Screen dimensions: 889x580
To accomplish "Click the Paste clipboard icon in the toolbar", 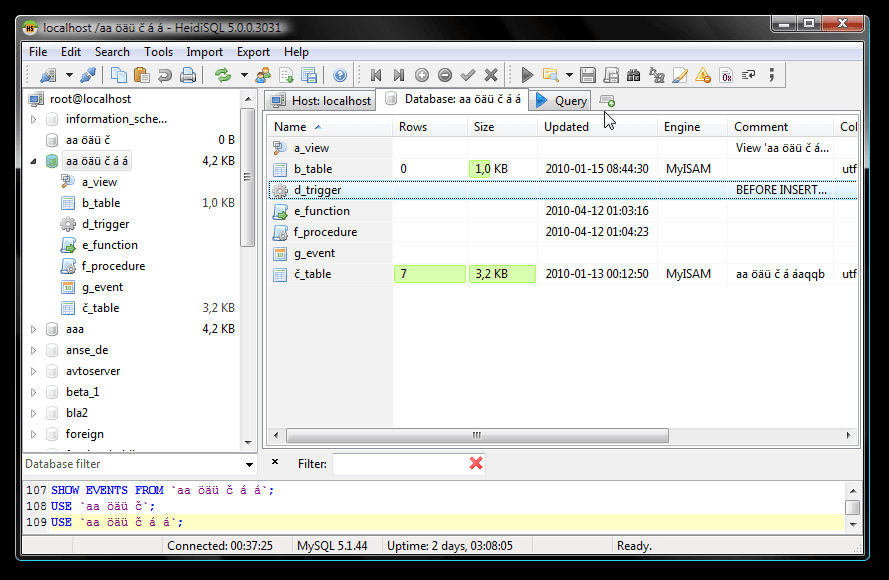I will 141,75.
